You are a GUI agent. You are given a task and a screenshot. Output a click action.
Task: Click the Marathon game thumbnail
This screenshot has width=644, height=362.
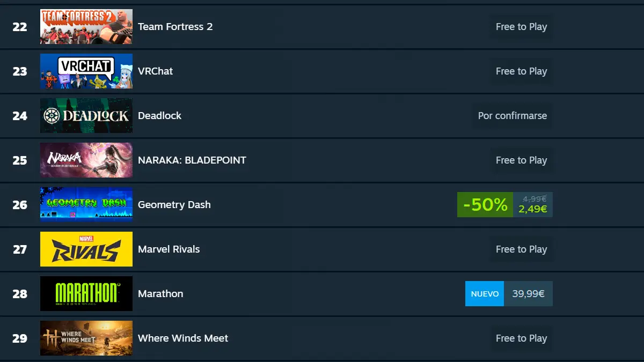[86, 294]
